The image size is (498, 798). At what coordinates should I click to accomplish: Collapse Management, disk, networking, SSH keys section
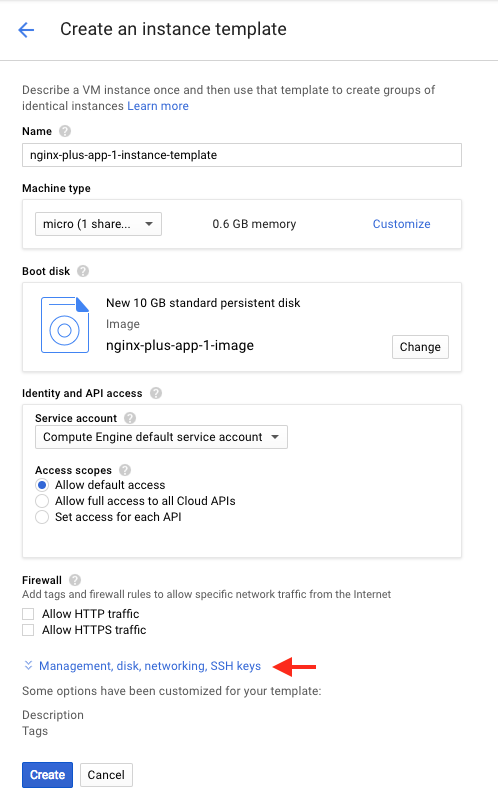click(142, 666)
